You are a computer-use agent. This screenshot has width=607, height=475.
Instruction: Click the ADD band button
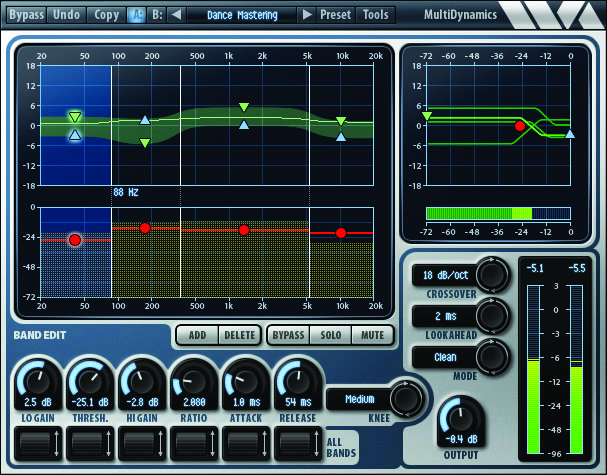tap(197, 335)
